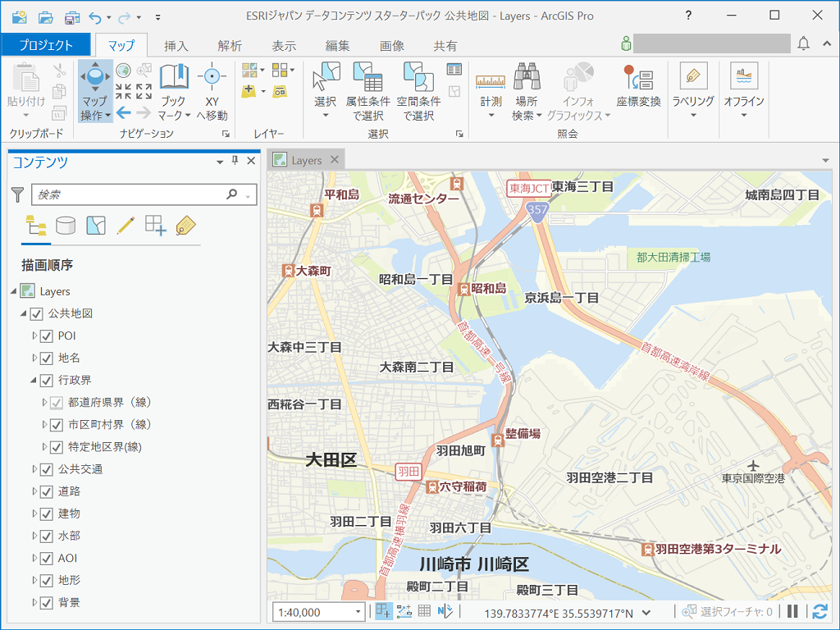Open project folder icon in quick access toolbar
The image size is (840, 630).
click(46, 16)
